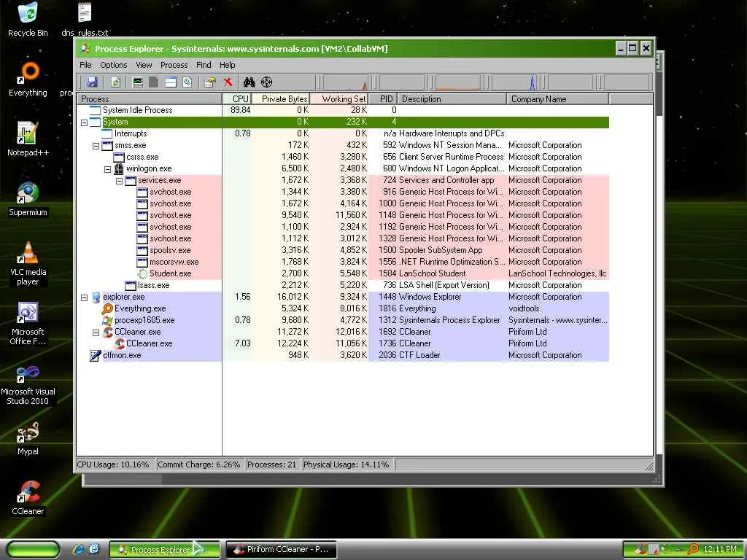
Task: Collapse the explorer.exe tree node
Action: 85,297
